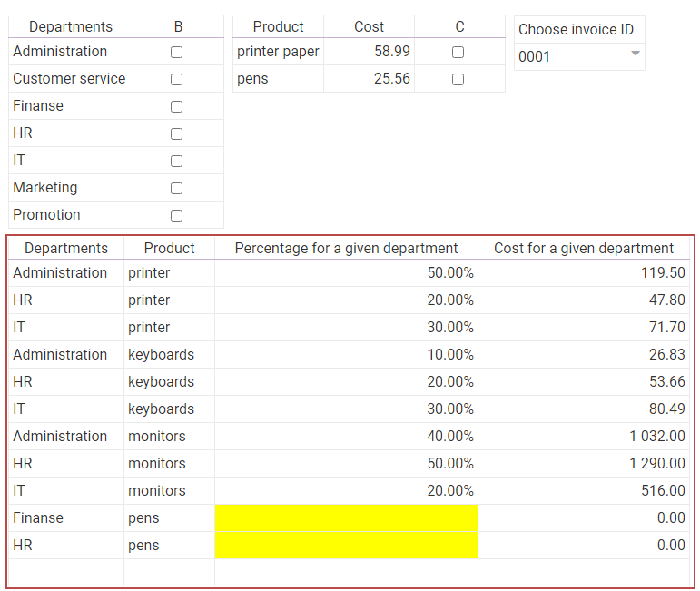Select the 1 032.00 cost cell
This screenshot has width=700, height=591.
coord(584,436)
